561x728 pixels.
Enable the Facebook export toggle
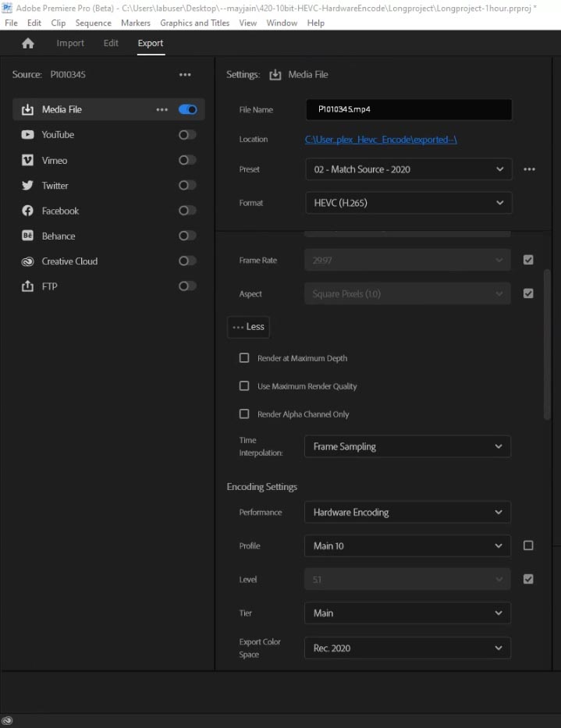[x=187, y=211]
